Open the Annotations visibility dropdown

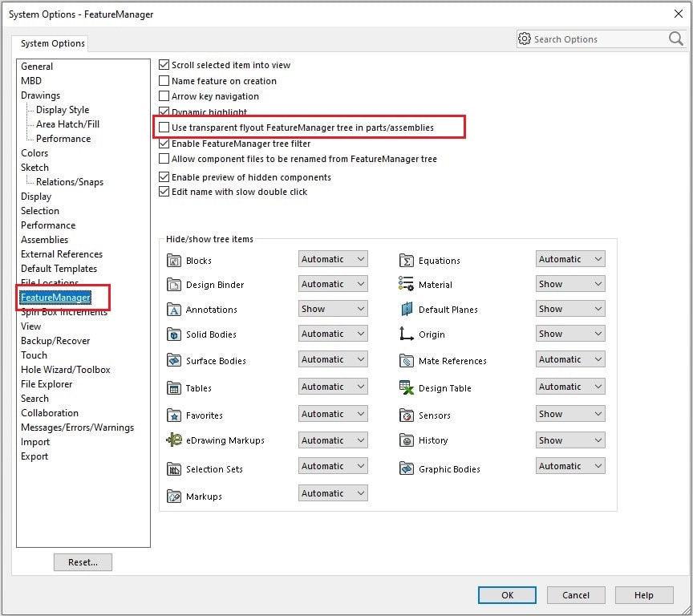point(333,309)
